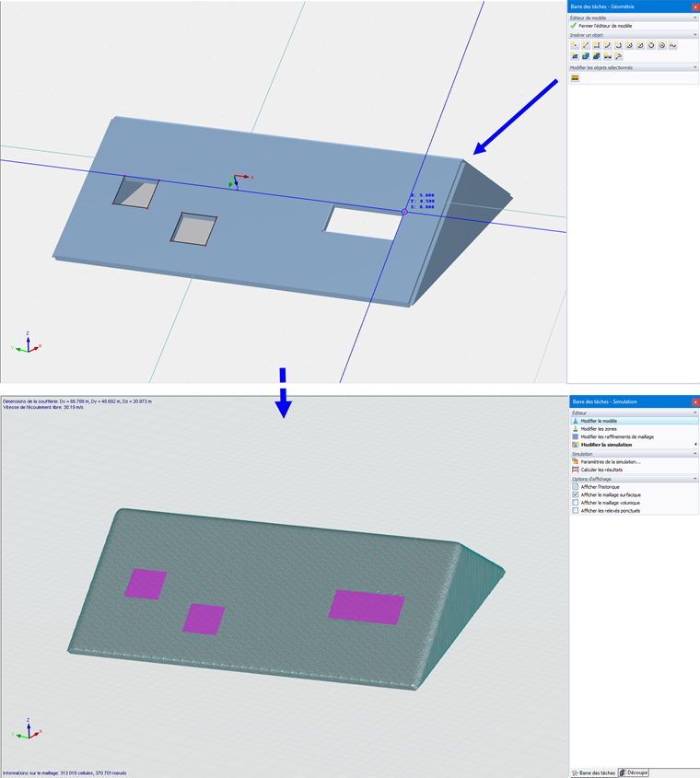This screenshot has height=778, width=700.
Task: Start Calculer les résultats
Action: click(x=634, y=470)
